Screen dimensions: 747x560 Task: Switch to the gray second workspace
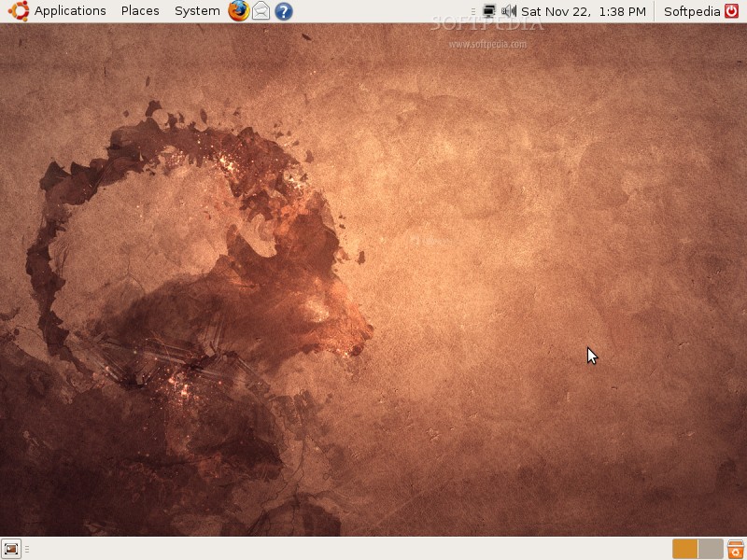pyautogui.click(x=710, y=548)
